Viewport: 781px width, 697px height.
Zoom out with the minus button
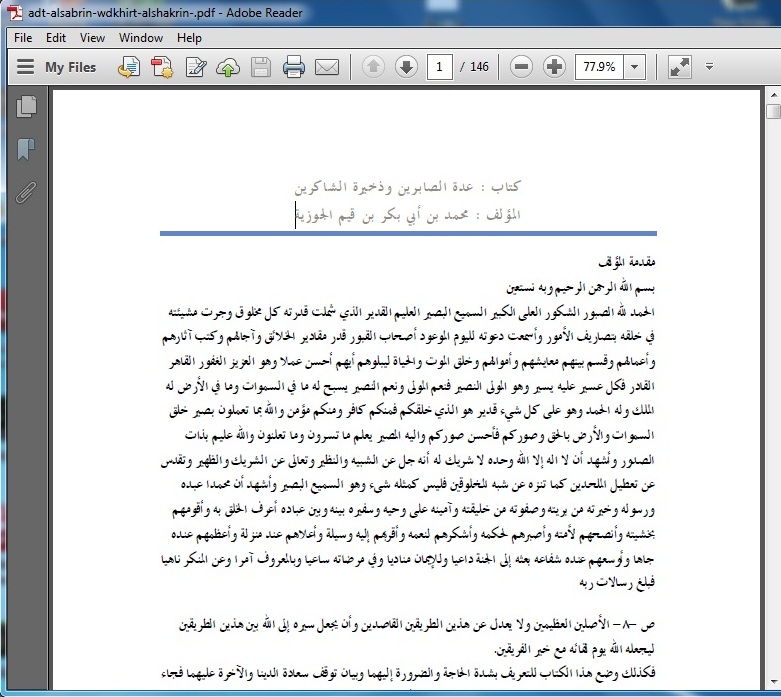point(521,67)
